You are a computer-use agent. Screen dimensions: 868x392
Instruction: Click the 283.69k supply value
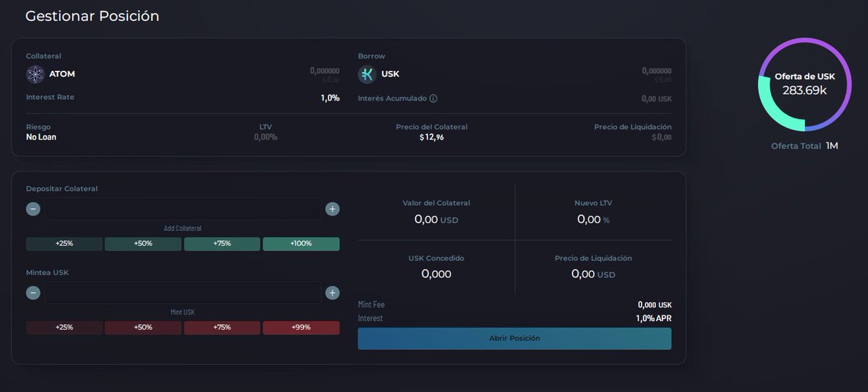[x=804, y=90]
